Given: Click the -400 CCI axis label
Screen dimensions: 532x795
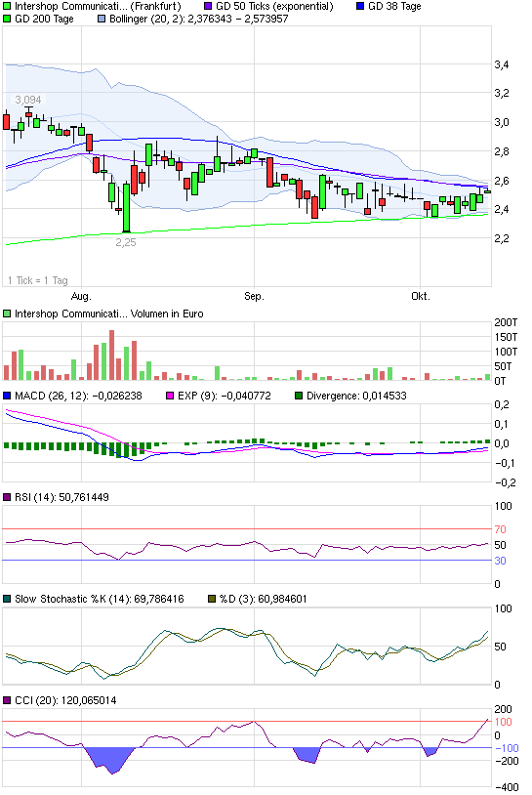Looking at the screenshot, I should pyautogui.click(x=507, y=787).
